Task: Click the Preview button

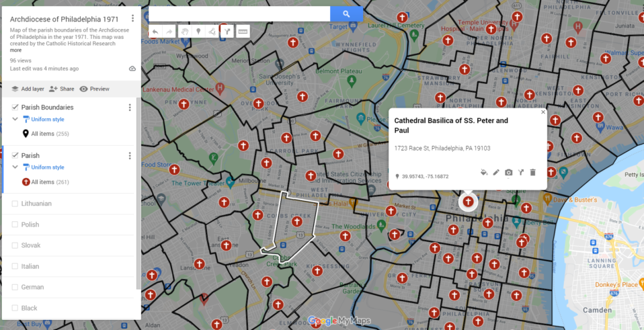Action: point(95,89)
